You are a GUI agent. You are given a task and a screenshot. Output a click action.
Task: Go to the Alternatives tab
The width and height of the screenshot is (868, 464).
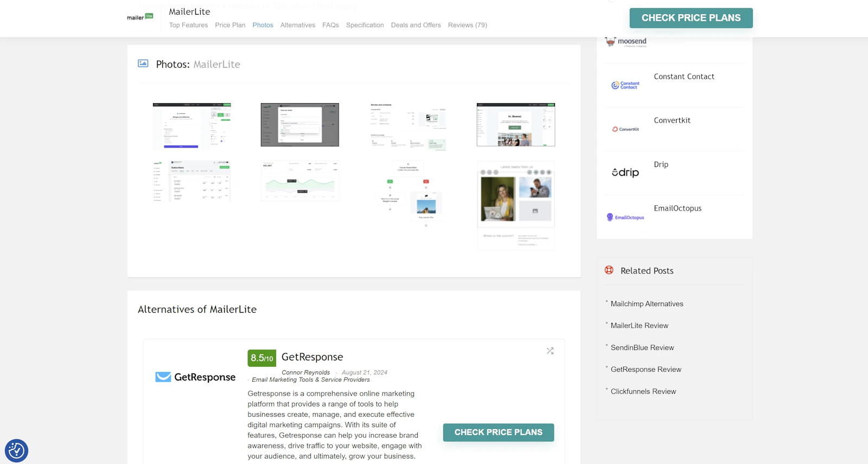[x=298, y=25]
